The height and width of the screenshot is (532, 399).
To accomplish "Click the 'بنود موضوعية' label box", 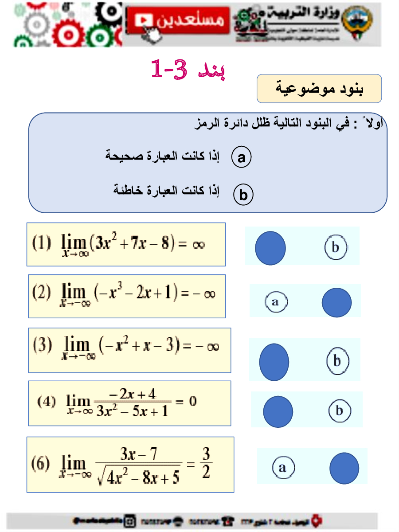I will (x=319, y=89).
